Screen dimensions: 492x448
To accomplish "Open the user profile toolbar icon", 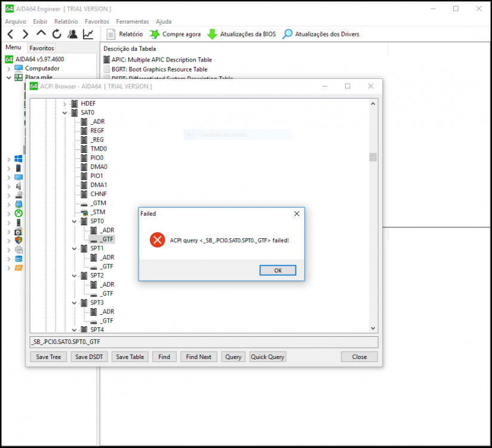I will coord(72,34).
